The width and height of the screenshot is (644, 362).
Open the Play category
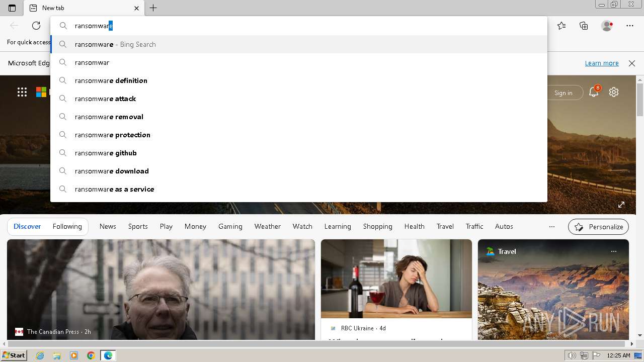pos(166,226)
